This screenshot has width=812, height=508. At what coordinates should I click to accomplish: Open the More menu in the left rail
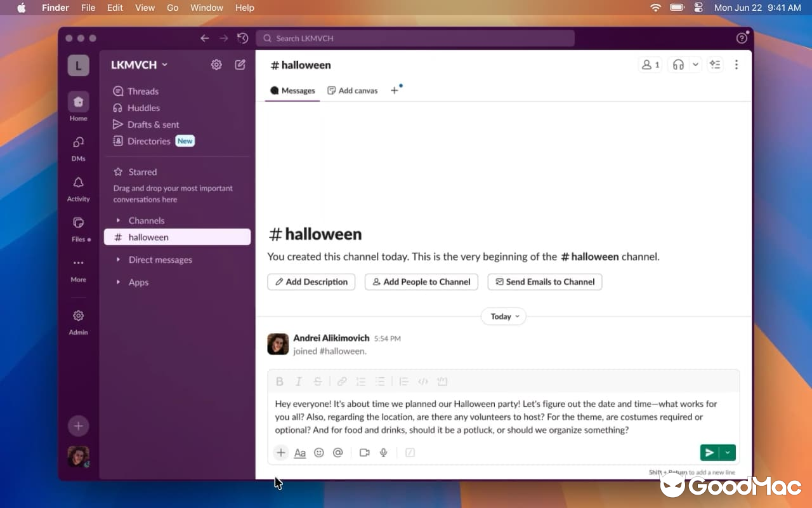[x=79, y=269]
